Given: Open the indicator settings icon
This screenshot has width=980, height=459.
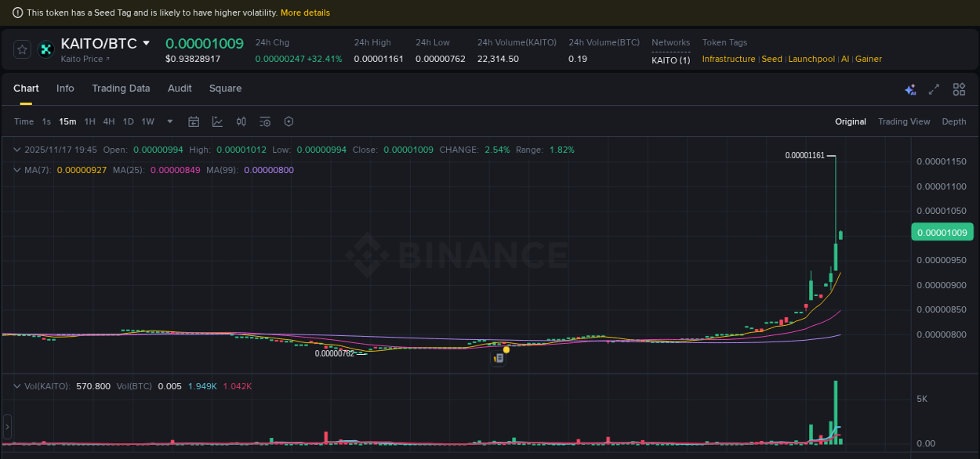Looking at the screenshot, I should click(264, 121).
